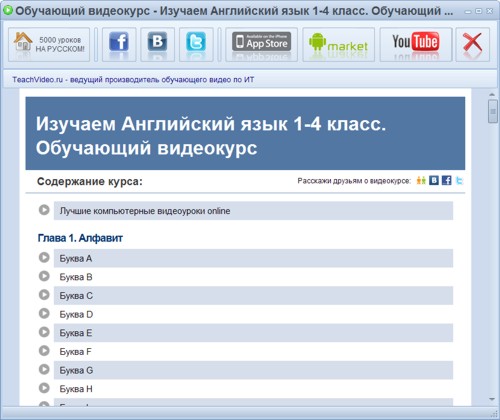500x420 pixels.
Task: Click the Twitter toolbar icon
Action: (x=196, y=45)
